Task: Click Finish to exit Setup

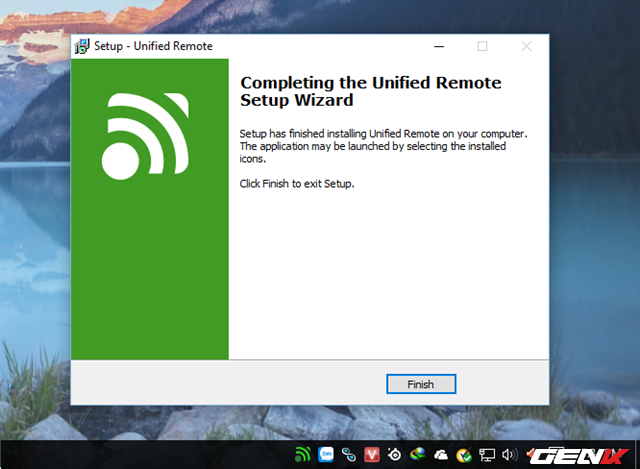Action: (x=421, y=384)
